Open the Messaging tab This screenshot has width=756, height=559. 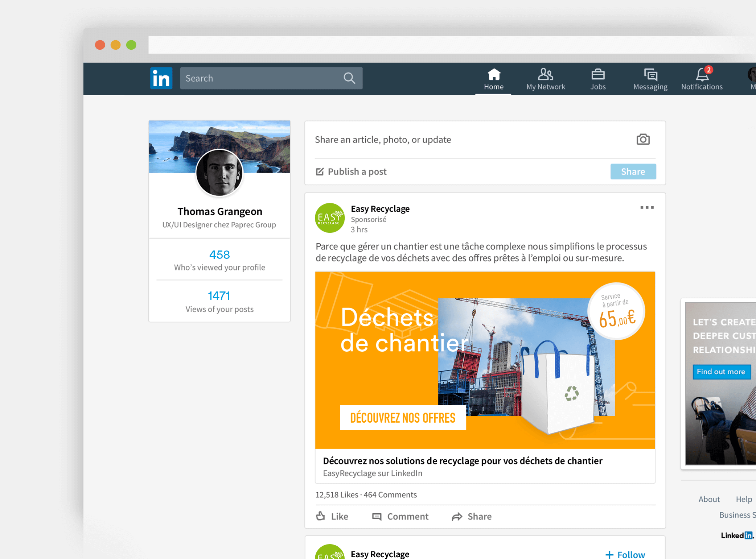point(650,79)
